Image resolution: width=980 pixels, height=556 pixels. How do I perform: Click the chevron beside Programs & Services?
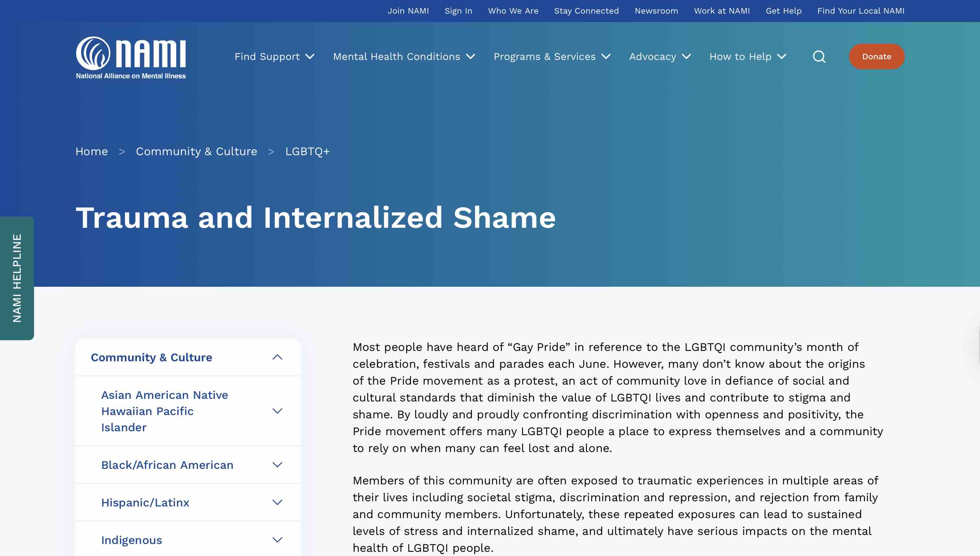(606, 56)
